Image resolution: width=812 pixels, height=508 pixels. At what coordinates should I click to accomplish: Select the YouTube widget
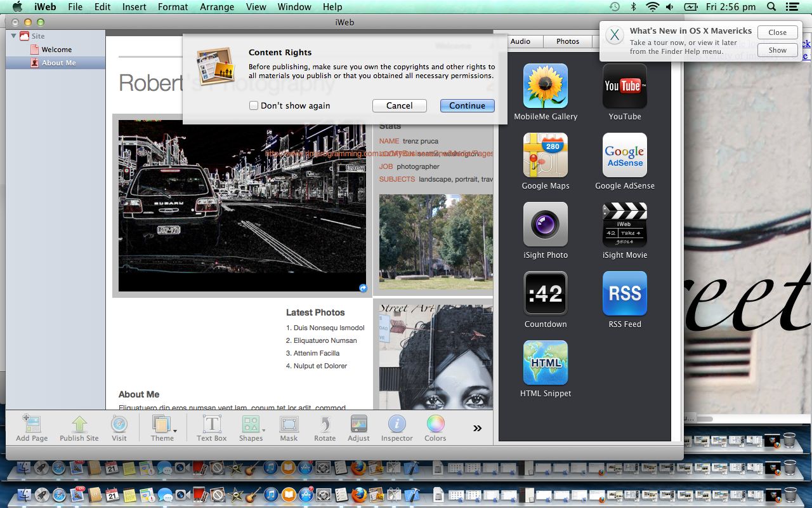pos(625,86)
